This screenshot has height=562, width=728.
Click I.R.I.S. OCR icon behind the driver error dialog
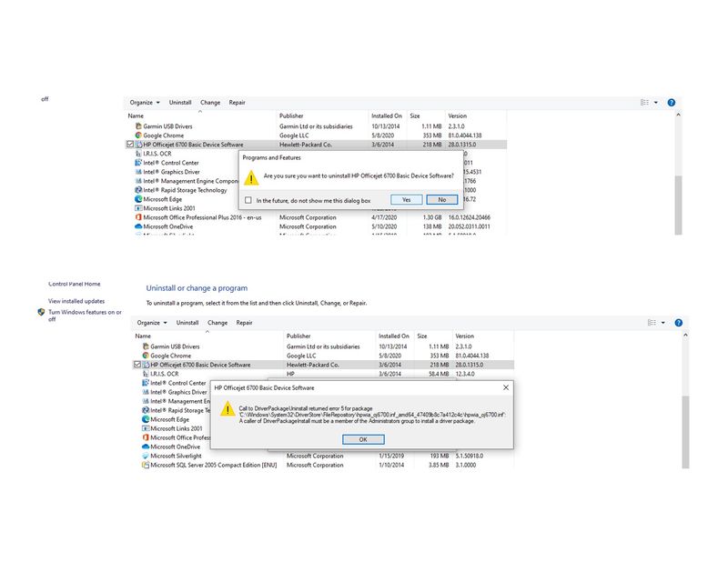[x=146, y=374]
